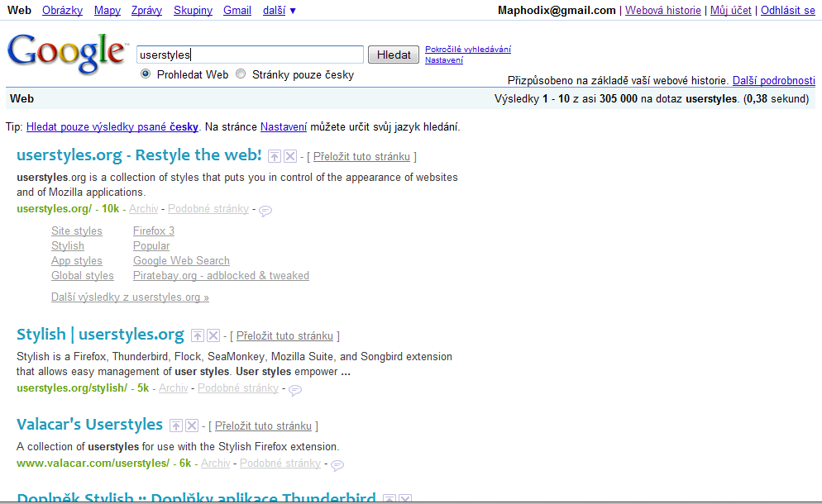Focus the search box containing userstyles
The width and height of the screenshot is (822, 504).
coord(250,55)
